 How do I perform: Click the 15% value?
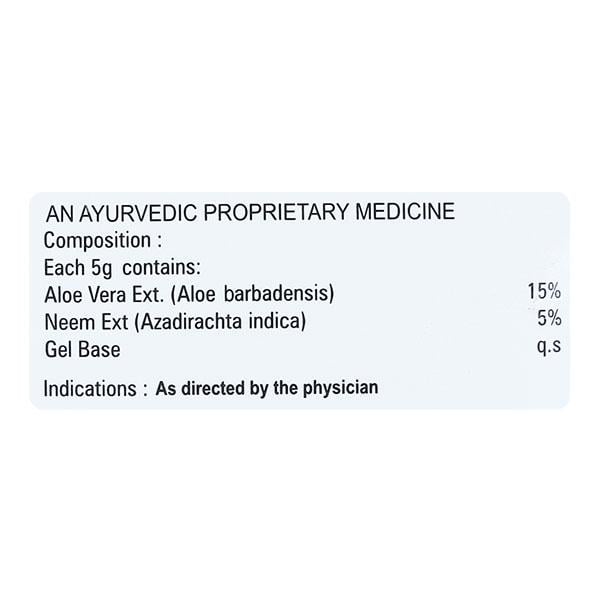coord(544,292)
